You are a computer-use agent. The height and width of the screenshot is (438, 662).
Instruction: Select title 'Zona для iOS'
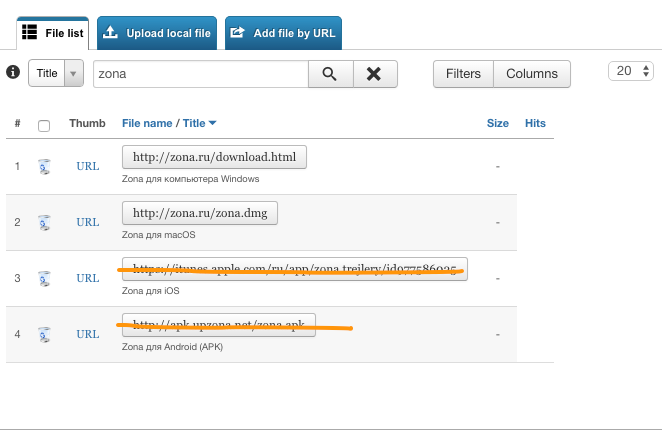(x=151, y=291)
